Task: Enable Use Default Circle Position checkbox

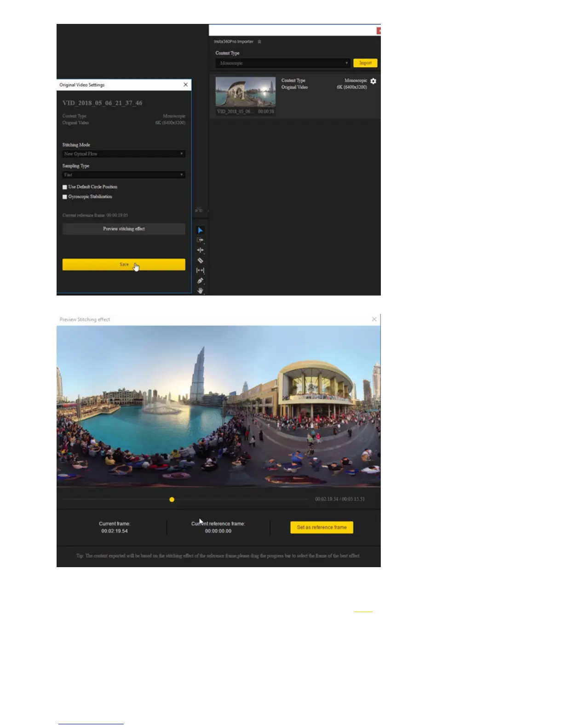Action: pos(65,187)
